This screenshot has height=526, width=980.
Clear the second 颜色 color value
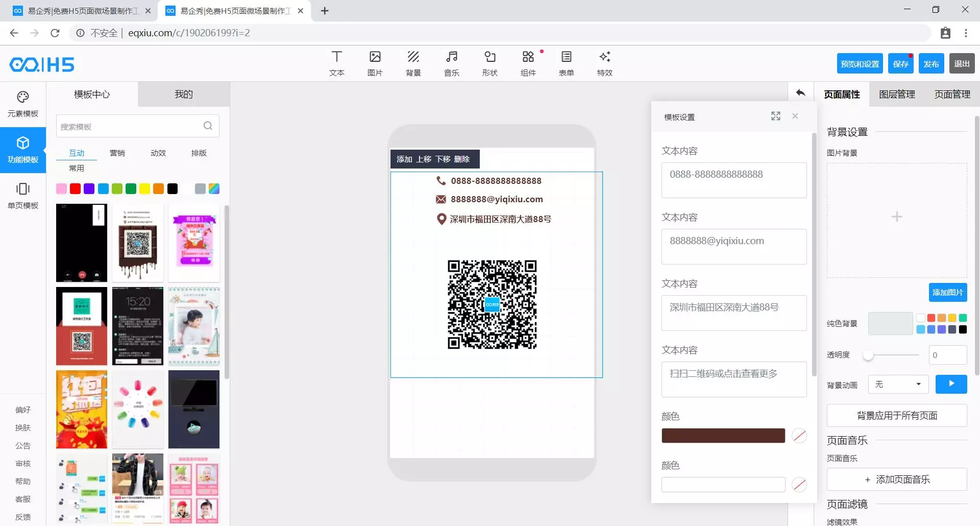click(799, 485)
